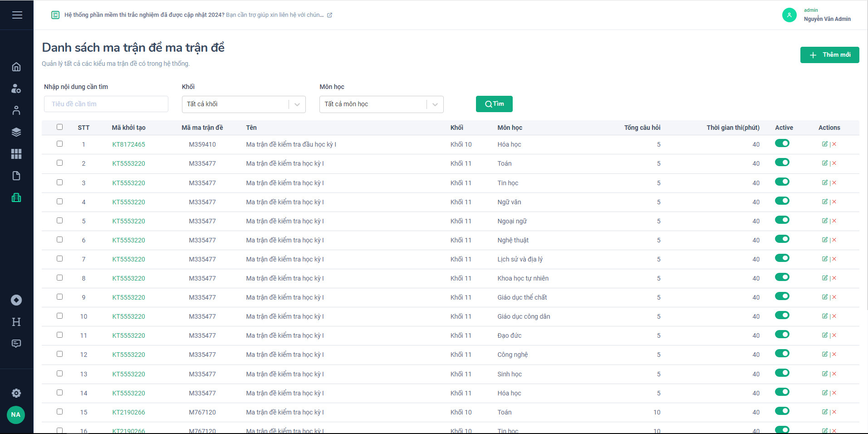
Task: Click the Thêm mới button
Action: tap(829, 55)
